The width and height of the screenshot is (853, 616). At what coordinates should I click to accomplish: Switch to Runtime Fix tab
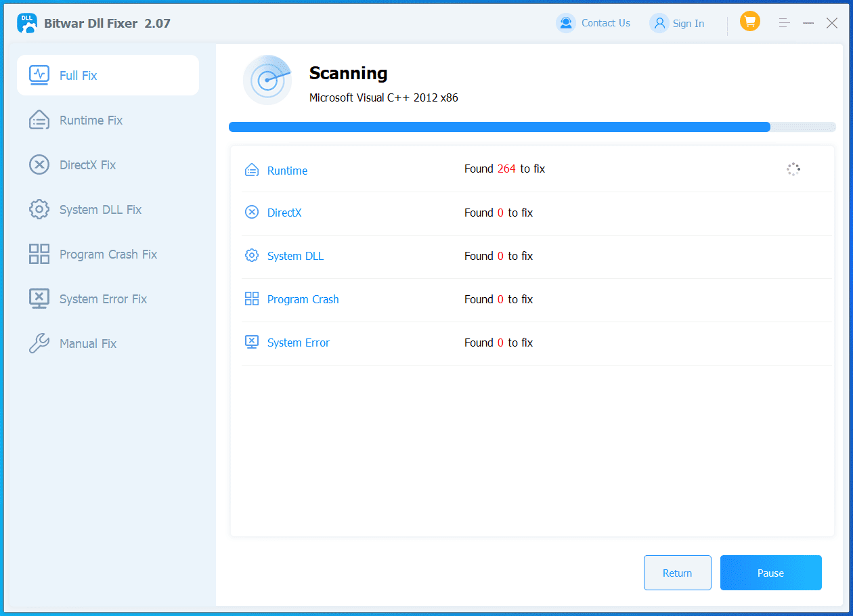(108, 120)
